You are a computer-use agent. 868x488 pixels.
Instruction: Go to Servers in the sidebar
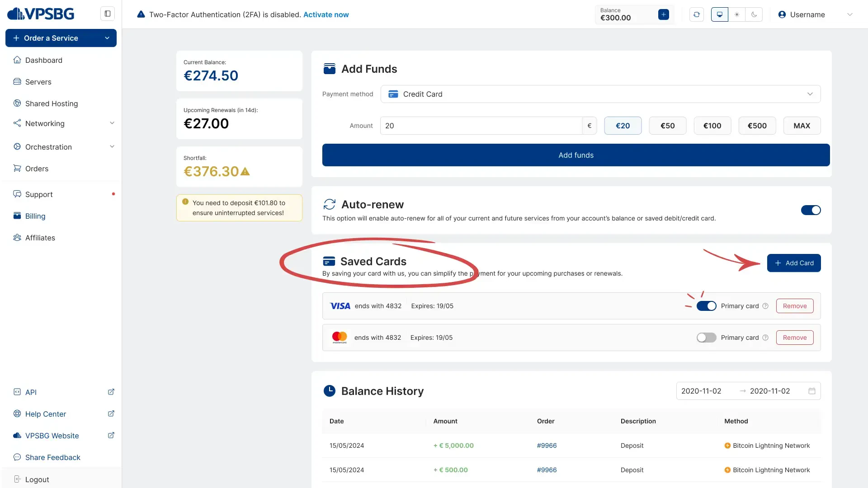[38, 82]
